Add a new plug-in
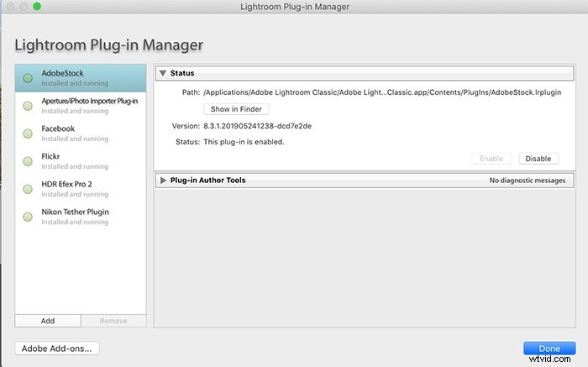 (x=48, y=321)
